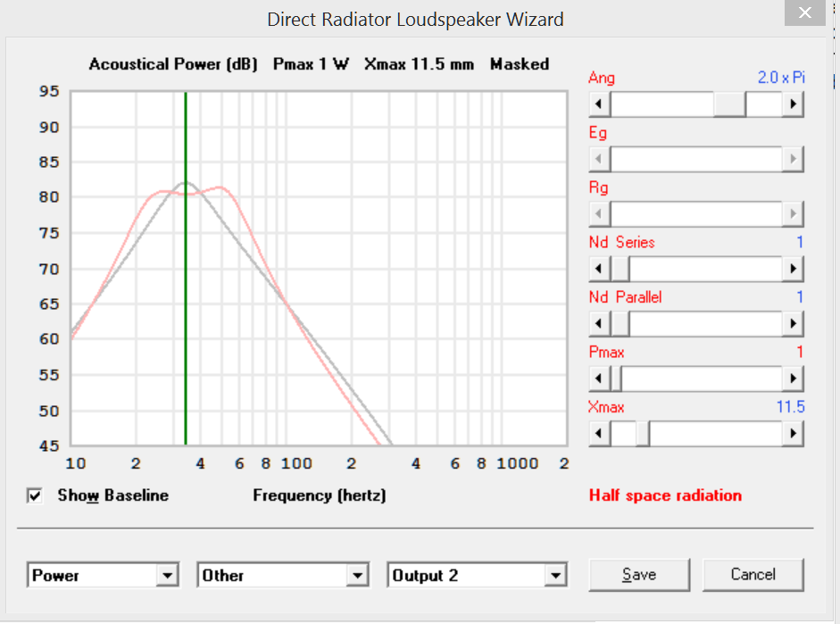Increase Nd Parallel with right arrow
The width and height of the screenshot is (840, 624).
(x=793, y=323)
